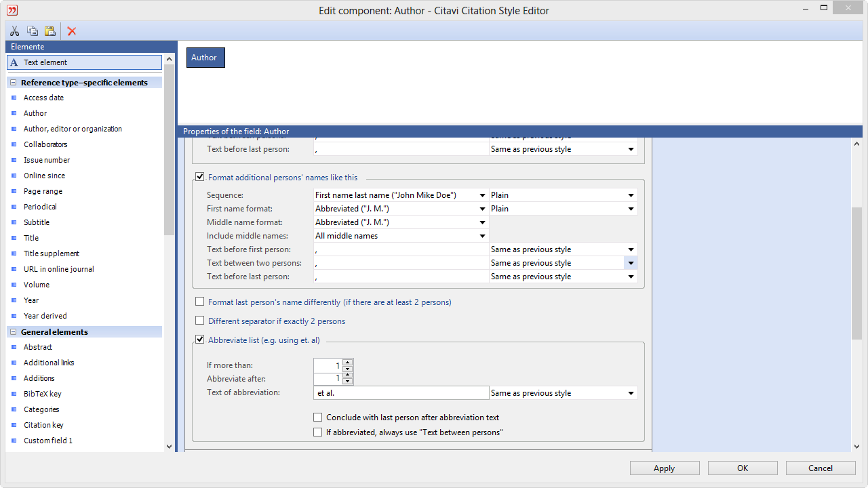Screen dimensions: 868x488
Task: Collapse Reference type-specific elements group
Action: [13, 83]
